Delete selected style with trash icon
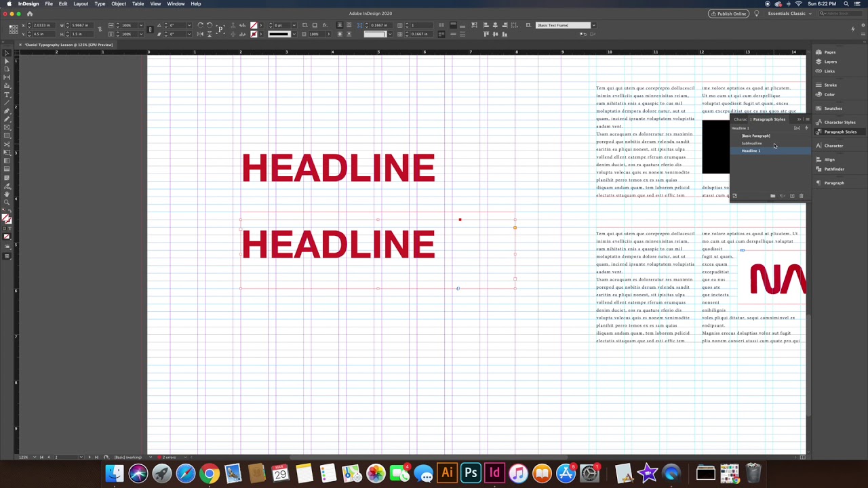 click(x=801, y=196)
